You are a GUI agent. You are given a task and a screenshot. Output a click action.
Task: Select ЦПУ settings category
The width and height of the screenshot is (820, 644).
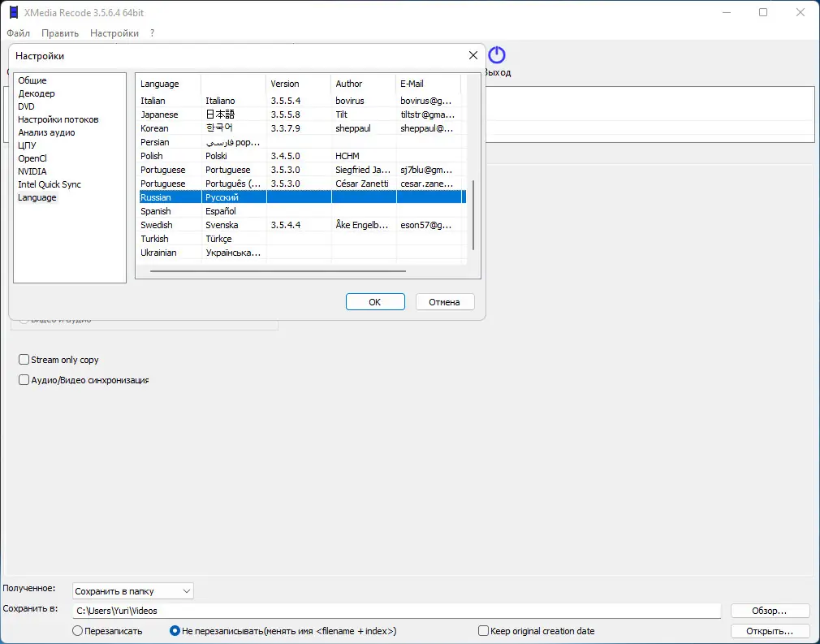tap(27, 145)
